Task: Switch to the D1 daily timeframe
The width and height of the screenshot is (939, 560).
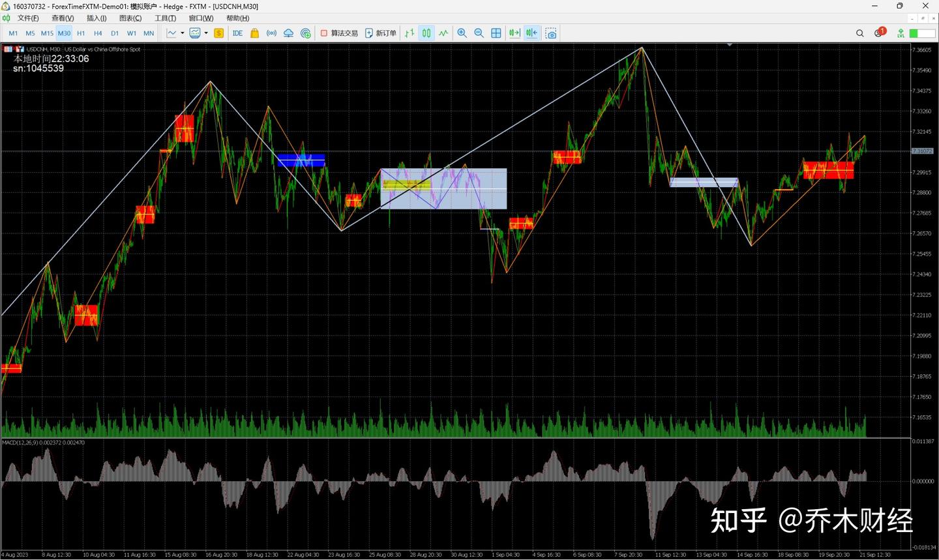Action: [x=115, y=33]
